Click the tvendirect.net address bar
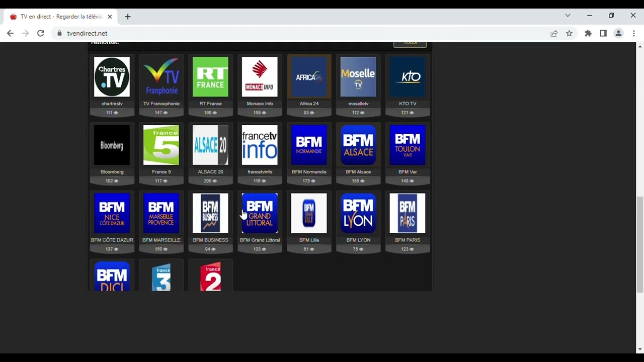 (x=302, y=33)
